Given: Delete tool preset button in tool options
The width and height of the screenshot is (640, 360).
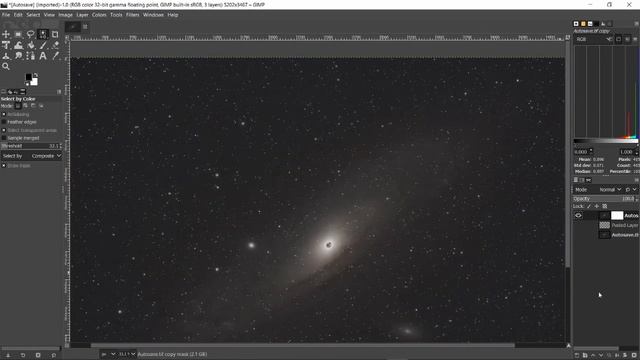Looking at the screenshot, I should 38,355.
